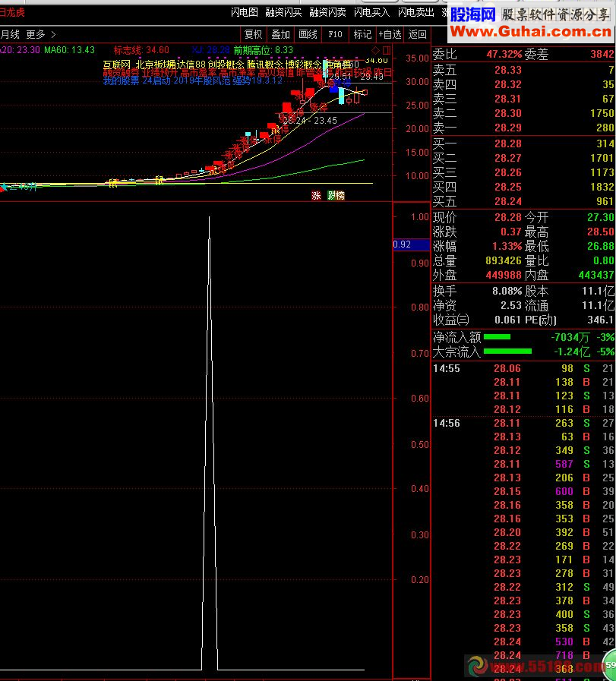616x681 pixels.
Task: Add stock via +自选 button
Action: pyautogui.click(x=390, y=34)
